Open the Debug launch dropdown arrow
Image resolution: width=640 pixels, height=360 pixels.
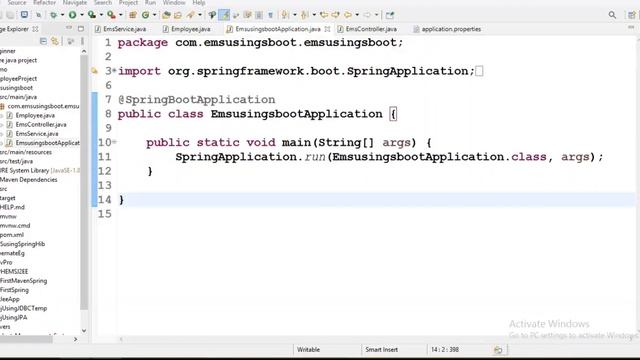coord(62,15)
